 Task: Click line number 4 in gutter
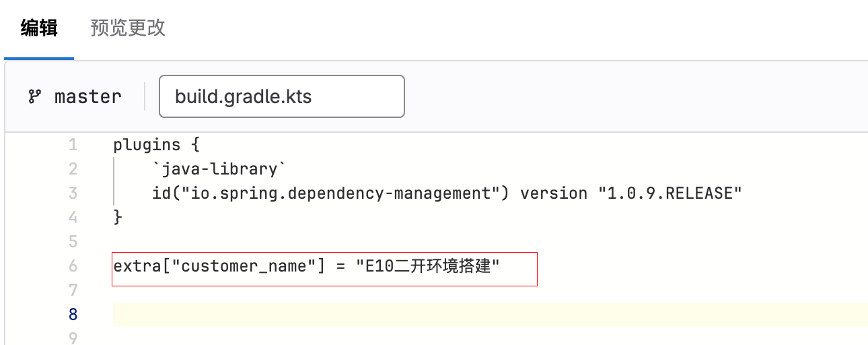tap(73, 218)
